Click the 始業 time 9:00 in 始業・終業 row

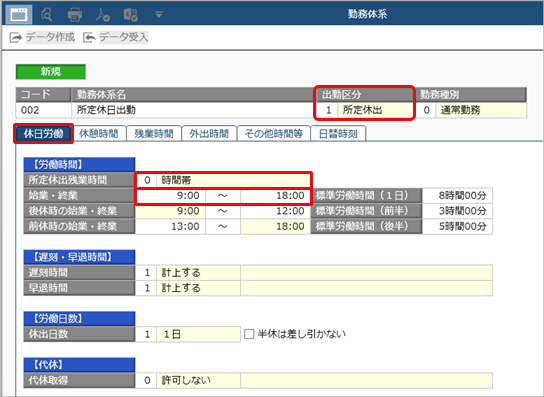170,196
